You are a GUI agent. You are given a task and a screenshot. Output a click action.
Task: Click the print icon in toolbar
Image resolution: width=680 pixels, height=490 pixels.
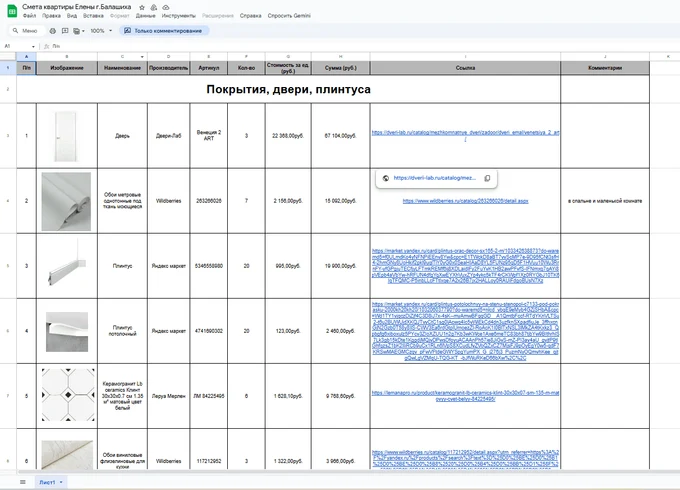(x=52, y=31)
